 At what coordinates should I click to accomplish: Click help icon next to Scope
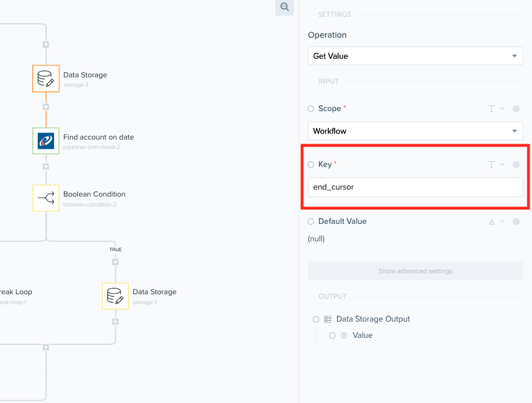point(516,109)
